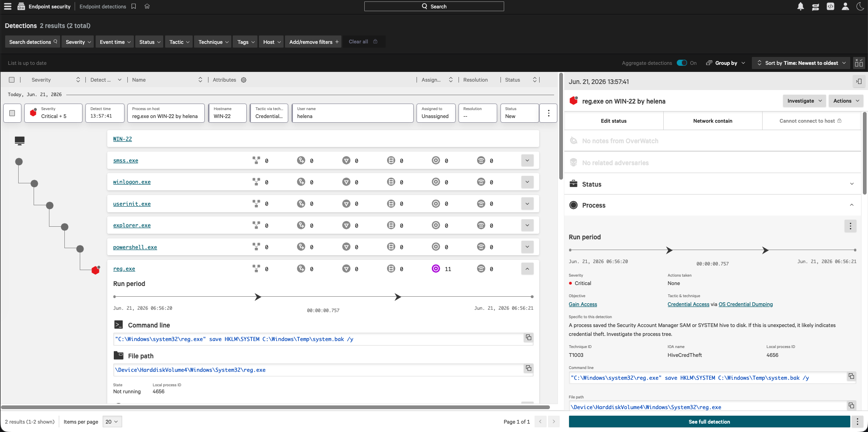Toggle Aggregate detections switch
Image resolution: width=868 pixels, height=432 pixels.
coord(682,63)
